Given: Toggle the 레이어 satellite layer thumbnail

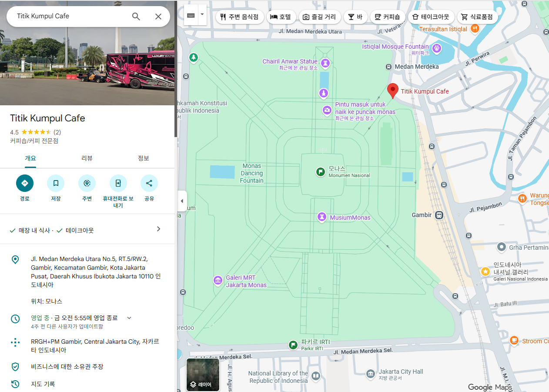Looking at the screenshot, I should [x=203, y=375].
